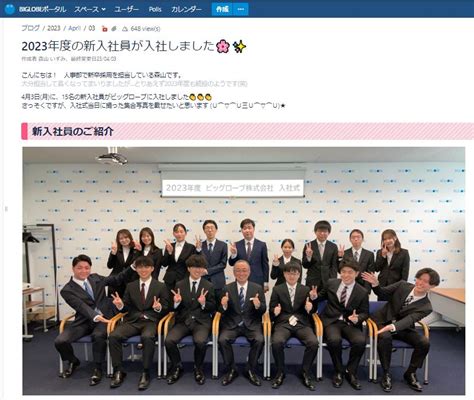The image size is (474, 400).
Task: Click the 648 view(s) counter link
Action: (145, 29)
